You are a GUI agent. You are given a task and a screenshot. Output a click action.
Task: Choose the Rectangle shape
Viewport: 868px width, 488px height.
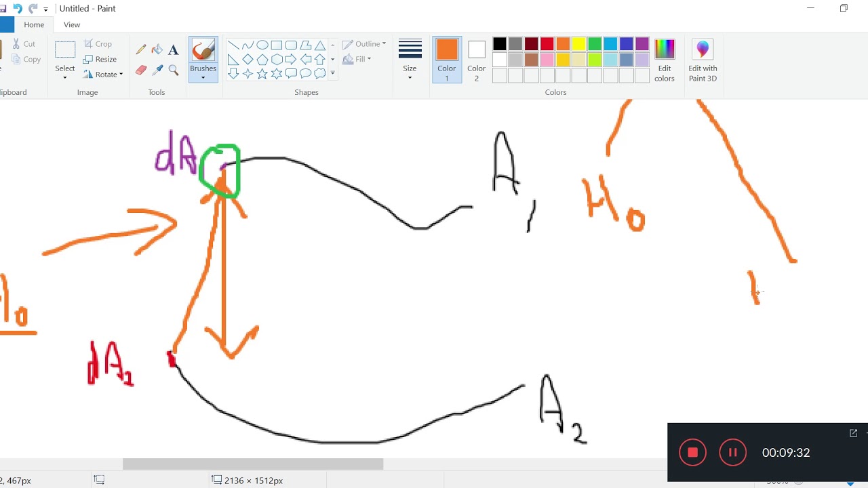point(277,45)
